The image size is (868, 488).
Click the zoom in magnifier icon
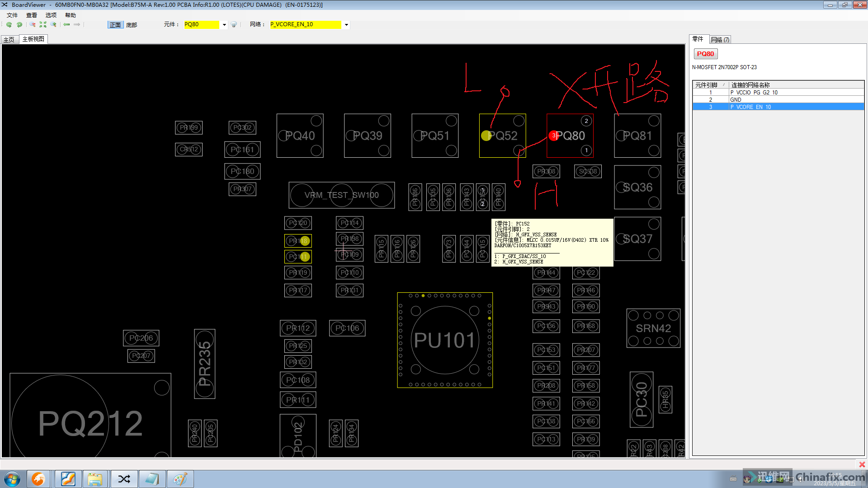pos(53,24)
